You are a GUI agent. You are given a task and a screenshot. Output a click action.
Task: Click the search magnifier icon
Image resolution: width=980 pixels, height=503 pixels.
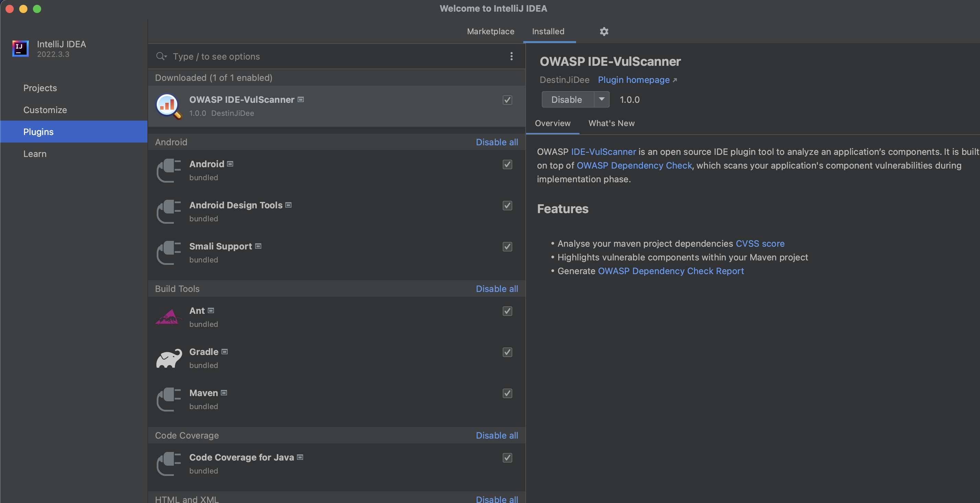pyautogui.click(x=161, y=56)
